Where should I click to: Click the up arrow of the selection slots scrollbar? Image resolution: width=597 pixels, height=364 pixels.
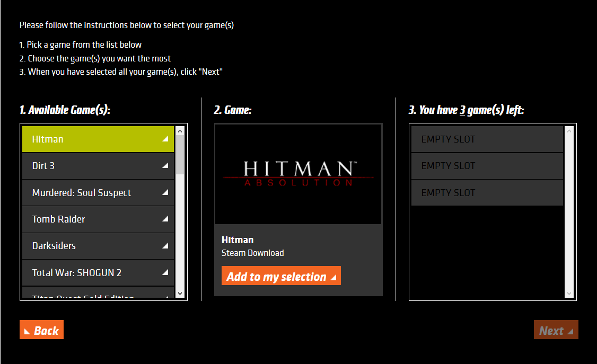coord(569,130)
